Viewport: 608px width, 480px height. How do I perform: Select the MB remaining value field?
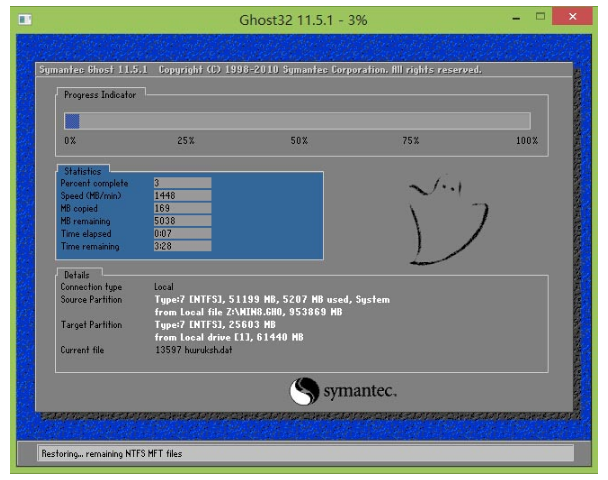click(181, 221)
